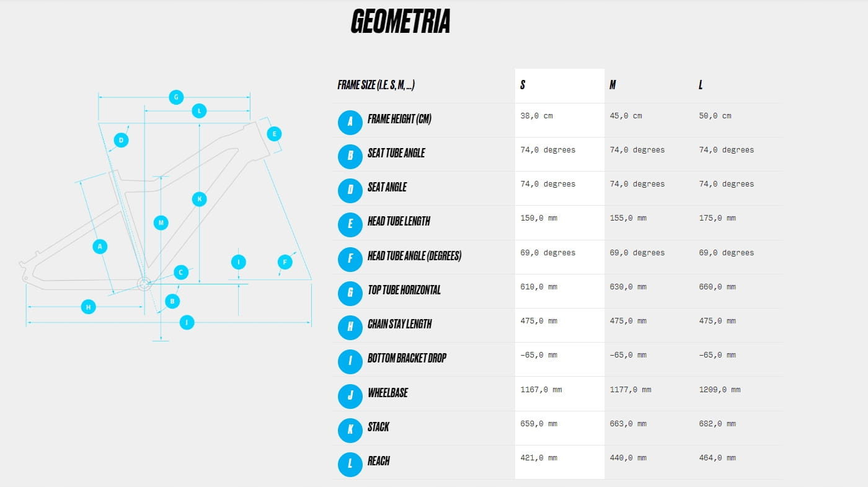Select the S frame size column header

[x=523, y=85]
